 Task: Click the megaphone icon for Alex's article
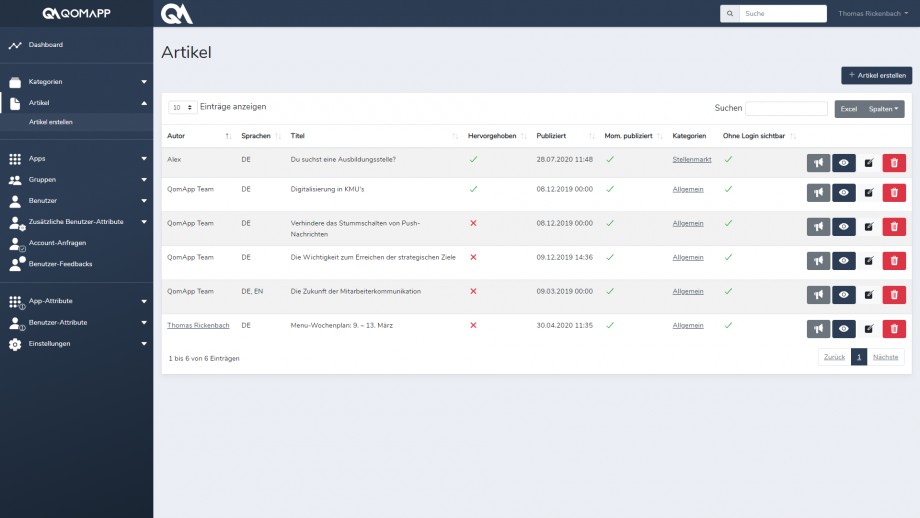click(x=818, y=163)
